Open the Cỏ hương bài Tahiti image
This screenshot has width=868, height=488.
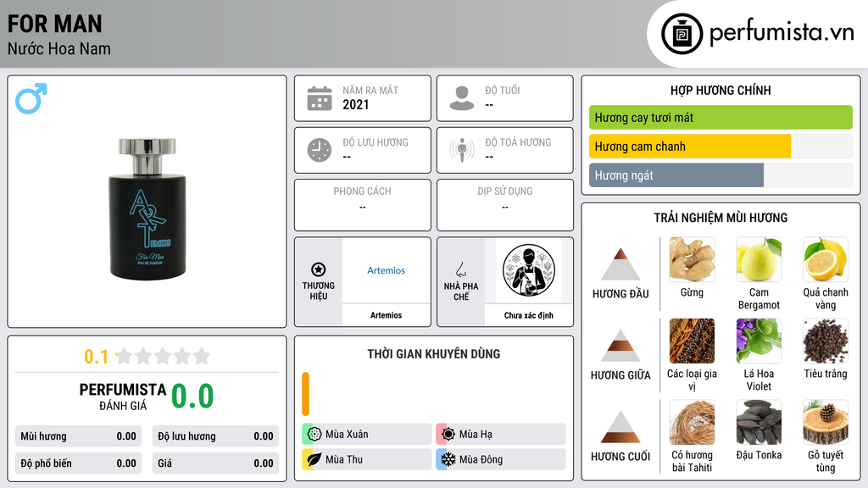[692, 422]
